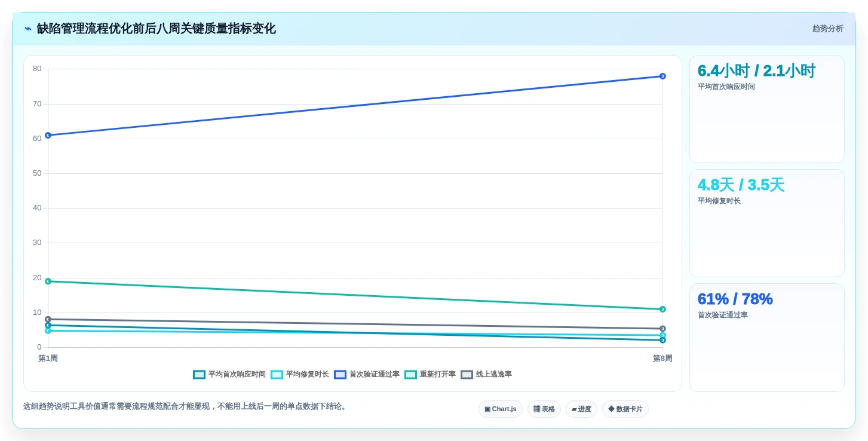Toggle 首次验证通过率 legend series
Image resolution: width=868 pixels, height=441 pixels.
[x=367, y=375]
